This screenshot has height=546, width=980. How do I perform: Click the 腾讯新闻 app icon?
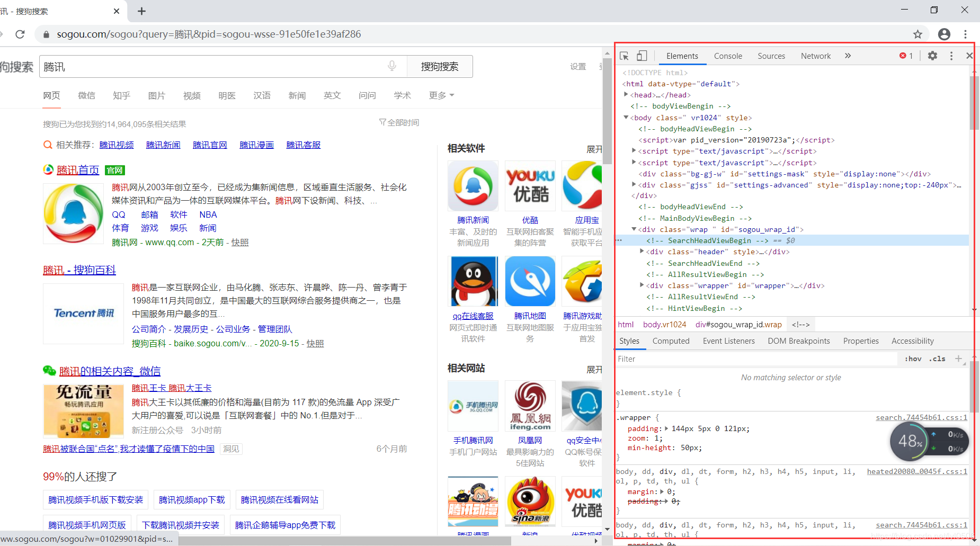coord(473,186)
